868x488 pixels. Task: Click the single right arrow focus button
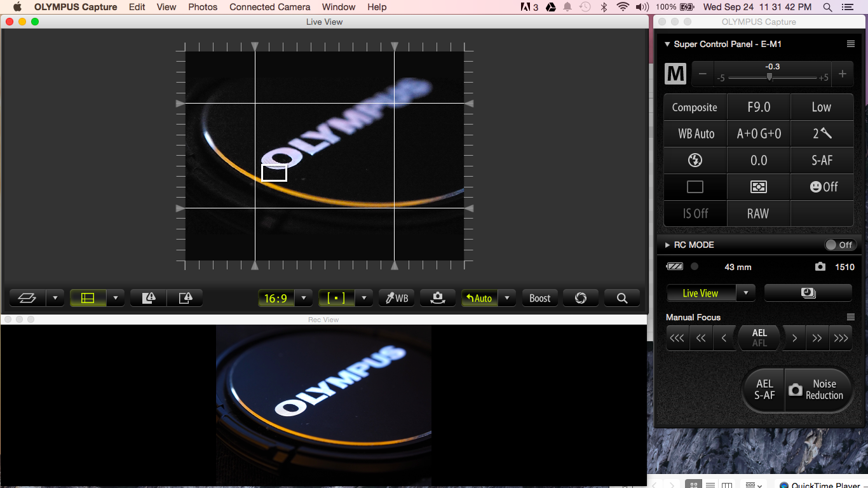(794, 339)
